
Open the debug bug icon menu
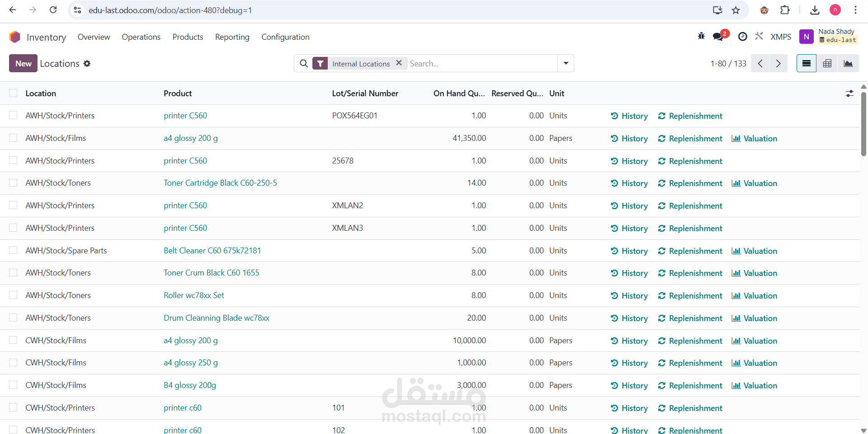(x=701, y=37)
